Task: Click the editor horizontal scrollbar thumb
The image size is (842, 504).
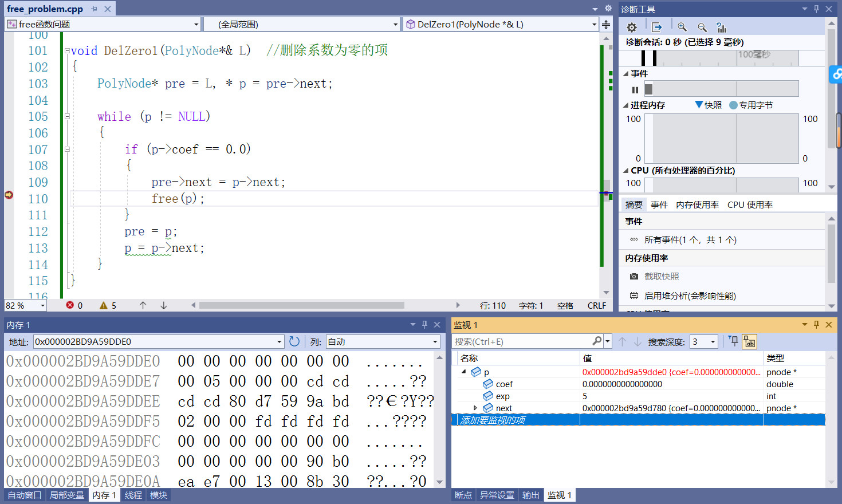Action: [x=301, y=305]
